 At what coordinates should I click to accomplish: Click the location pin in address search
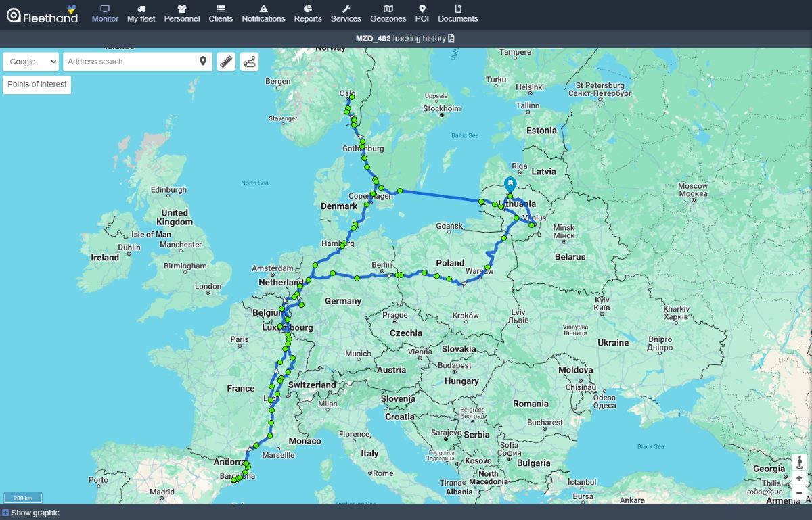[203, 62]
